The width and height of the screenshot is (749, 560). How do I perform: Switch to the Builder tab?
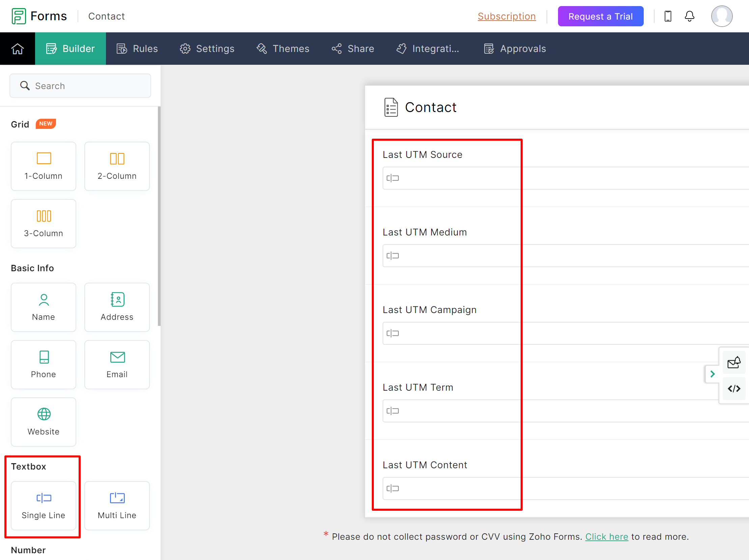(71, 49)
